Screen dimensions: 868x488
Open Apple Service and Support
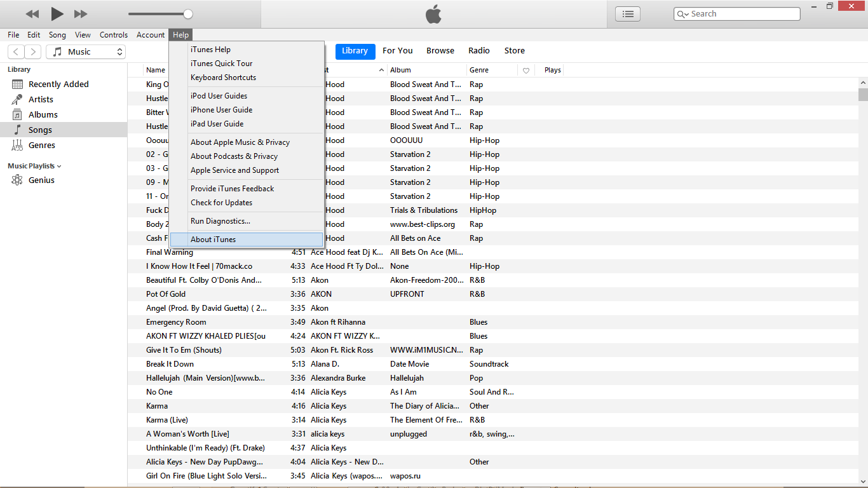point(247,170)
